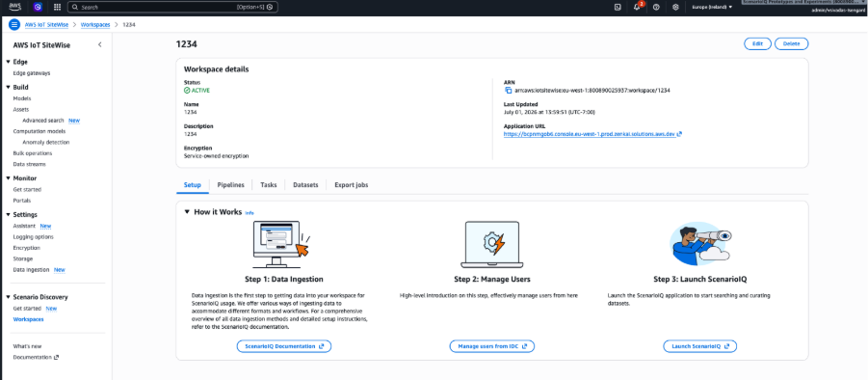Go to AWS IoT SiteWise breadcrumb
This screenshot has height=380, width=868.
46,25
